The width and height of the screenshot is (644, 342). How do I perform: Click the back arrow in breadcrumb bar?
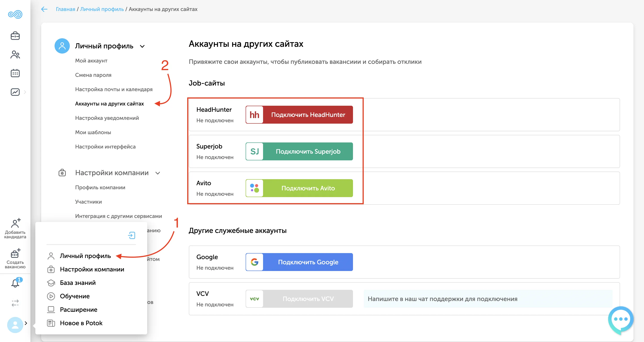(x=44, y=9)
